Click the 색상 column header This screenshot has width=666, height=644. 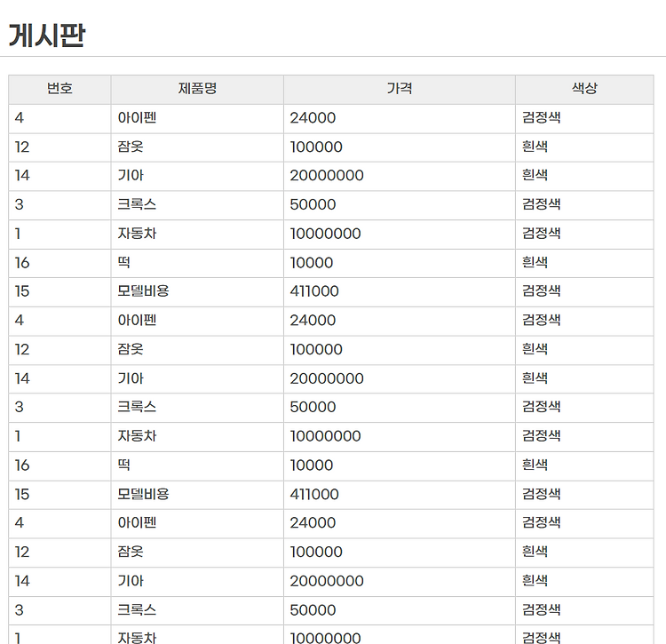pos(584,88)
